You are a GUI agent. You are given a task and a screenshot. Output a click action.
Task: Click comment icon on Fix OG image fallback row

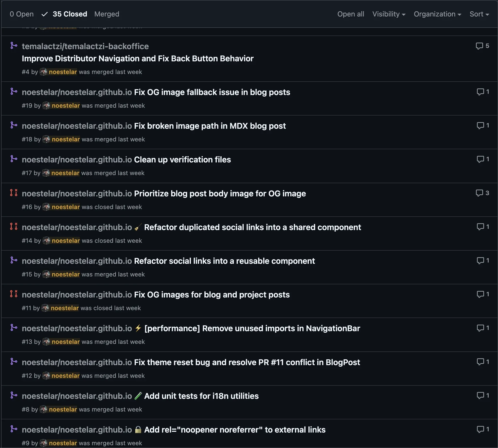point(480,92)
